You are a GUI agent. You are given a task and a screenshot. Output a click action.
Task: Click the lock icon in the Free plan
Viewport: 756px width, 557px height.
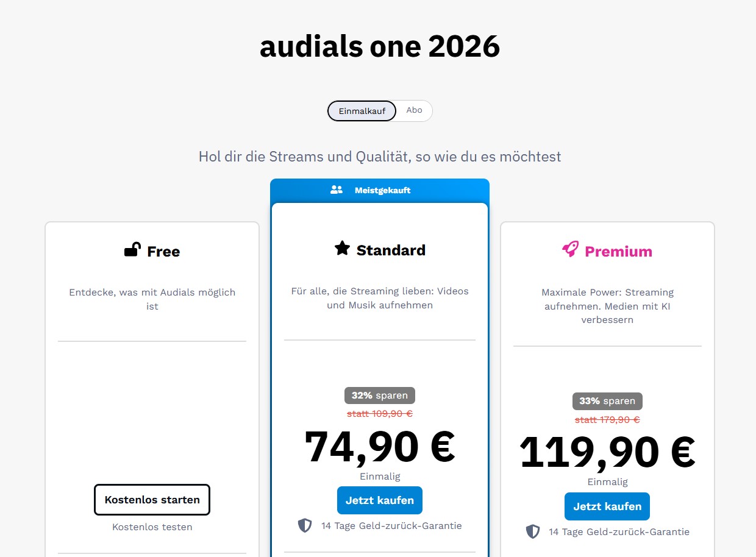click(x=132, y=250)
